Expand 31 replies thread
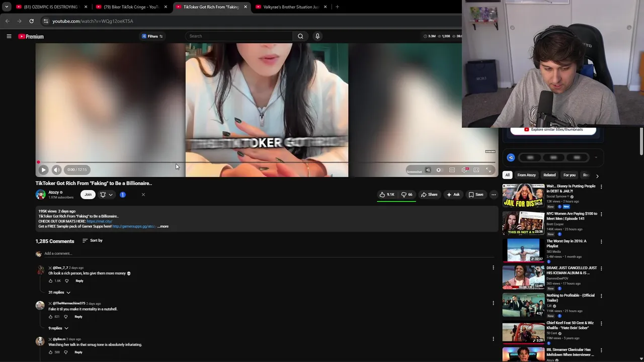 click(59, 293)
